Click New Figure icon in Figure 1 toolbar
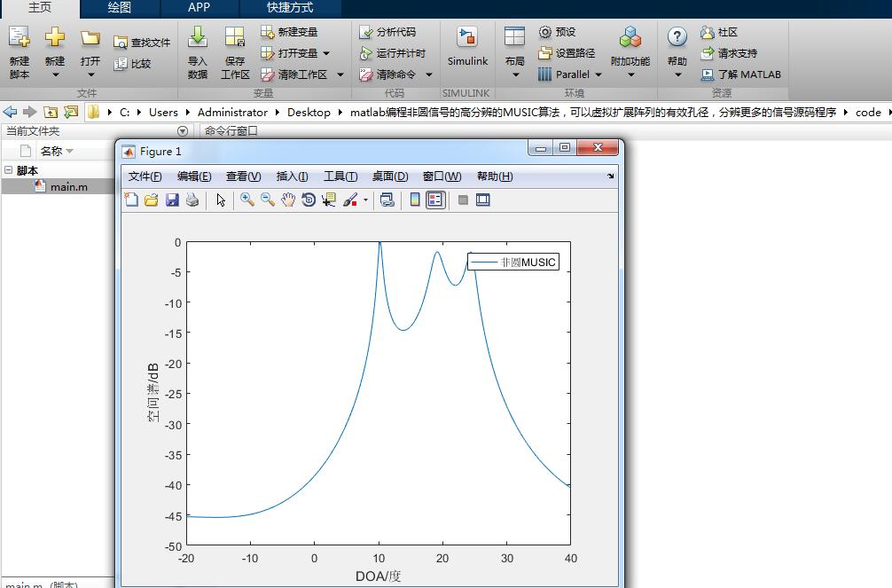 tap(131, 200)
